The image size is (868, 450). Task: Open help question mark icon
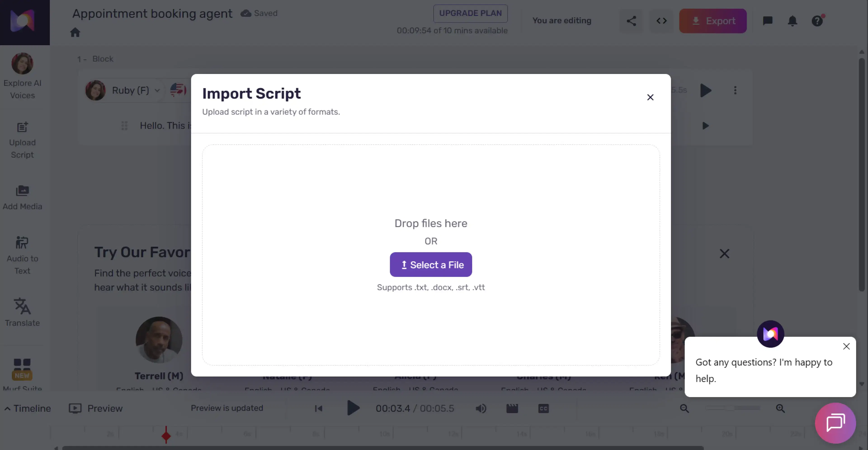(x=817, y=21)
